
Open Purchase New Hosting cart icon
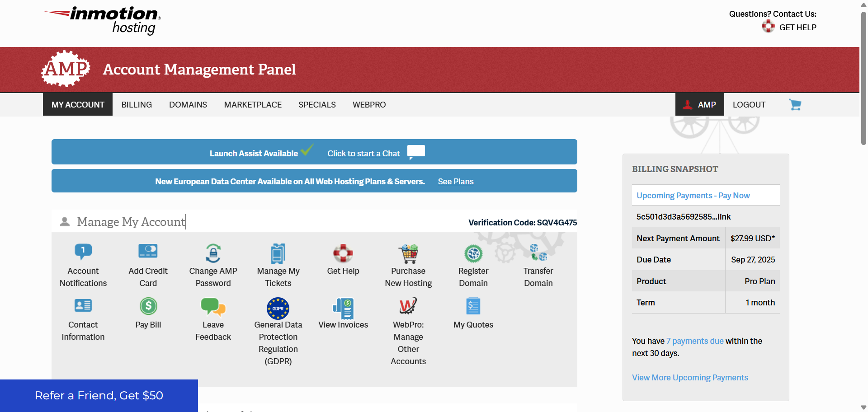pos(408,253)
